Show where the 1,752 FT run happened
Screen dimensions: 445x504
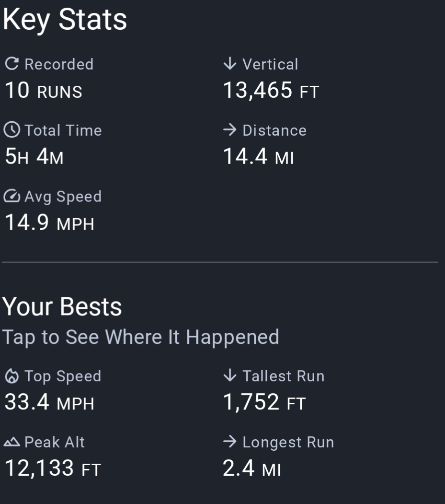(264, 402)
